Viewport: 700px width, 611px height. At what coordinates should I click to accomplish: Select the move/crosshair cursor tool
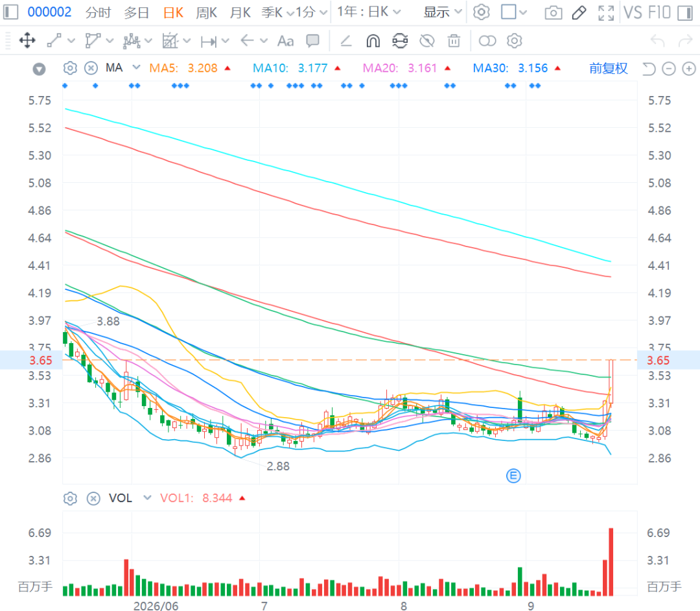click(x=27, y=41)
